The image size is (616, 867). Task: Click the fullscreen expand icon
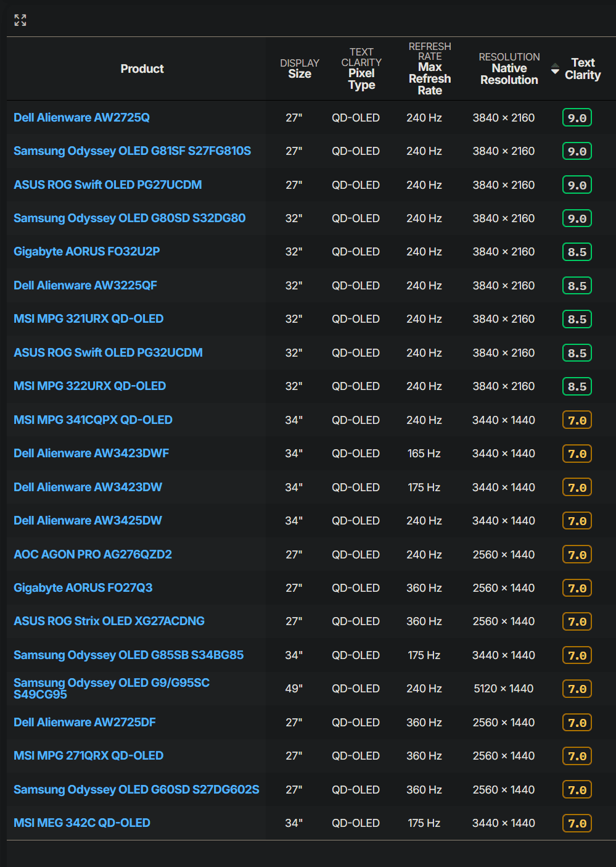[x=20, y=20]
